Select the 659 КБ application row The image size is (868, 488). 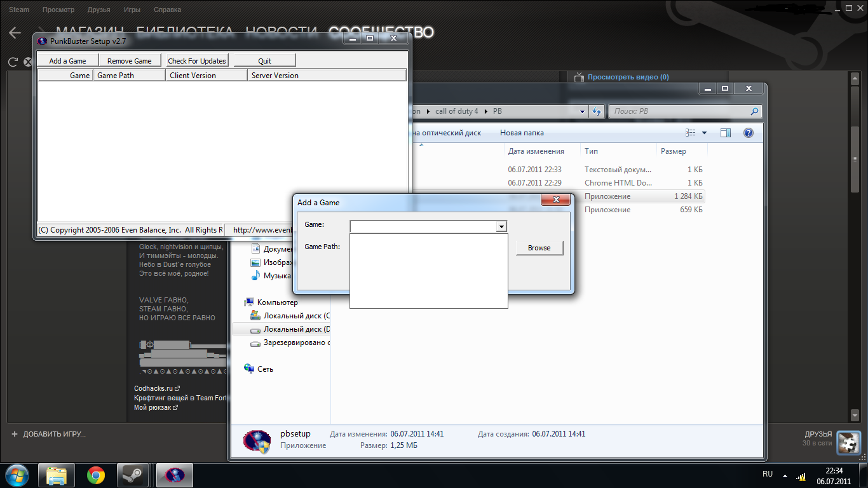coord(639,210)
